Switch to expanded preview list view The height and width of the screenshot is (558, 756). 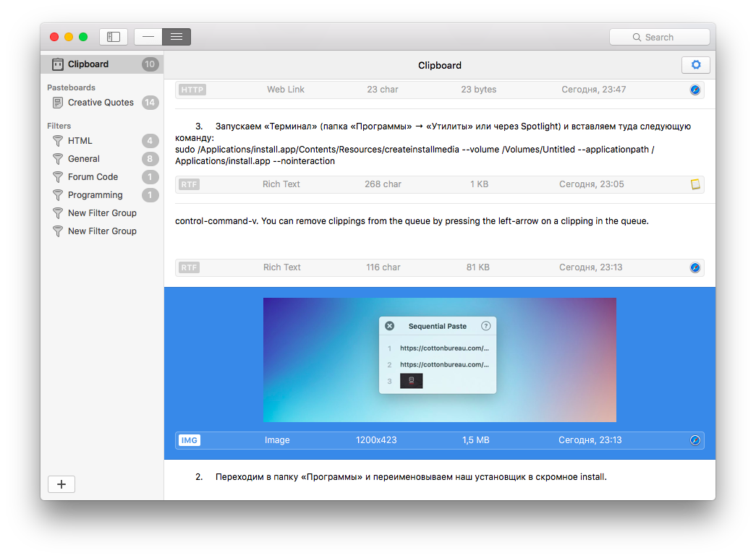(x=177, y=37)
